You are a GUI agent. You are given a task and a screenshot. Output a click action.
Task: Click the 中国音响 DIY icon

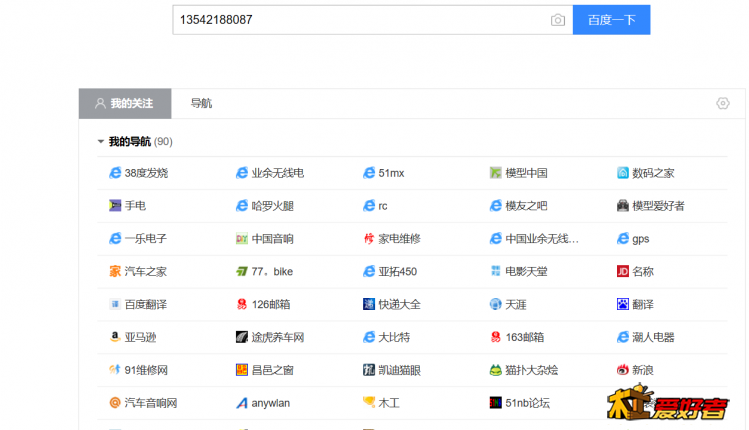242,238
